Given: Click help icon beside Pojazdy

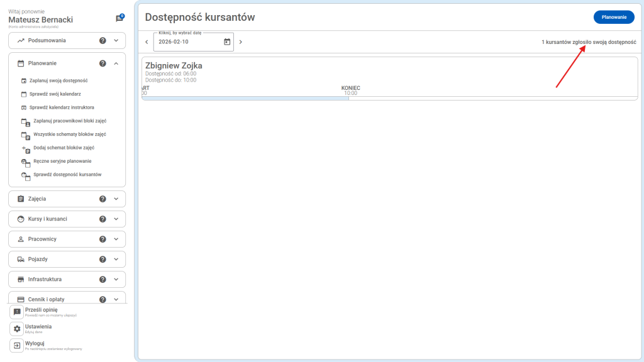Looking at the screenshot, I should (103, 259).
